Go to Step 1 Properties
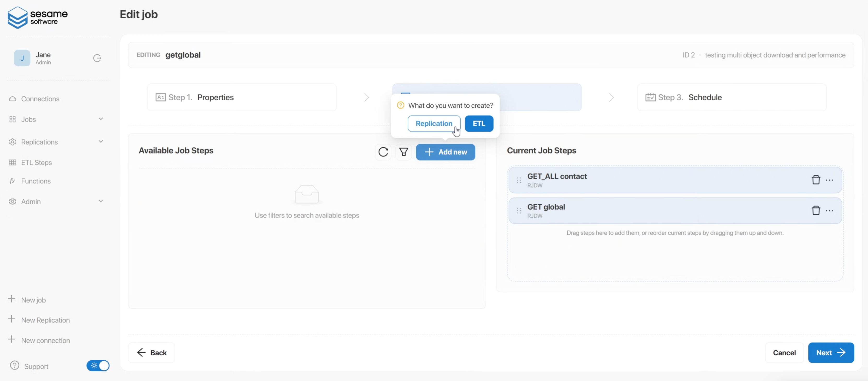Image resolution: width=868 pixels, height=381 pixels. [x=242, y=97]
